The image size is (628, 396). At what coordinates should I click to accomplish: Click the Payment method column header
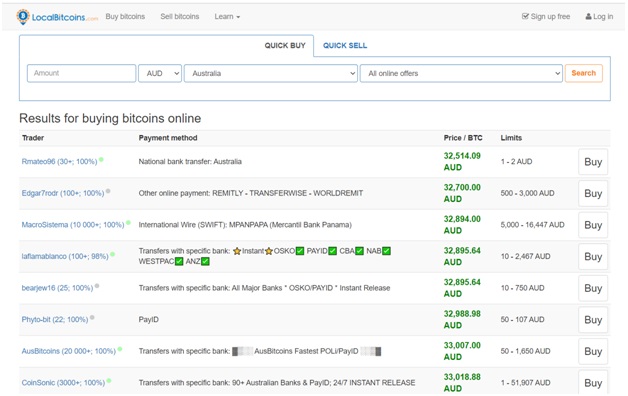click(x=168, y=138)
